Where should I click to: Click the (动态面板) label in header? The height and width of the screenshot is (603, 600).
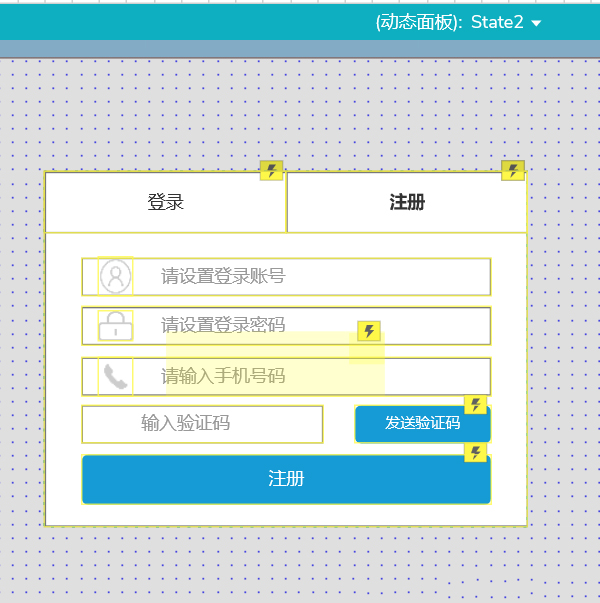(x=419, y=22)
